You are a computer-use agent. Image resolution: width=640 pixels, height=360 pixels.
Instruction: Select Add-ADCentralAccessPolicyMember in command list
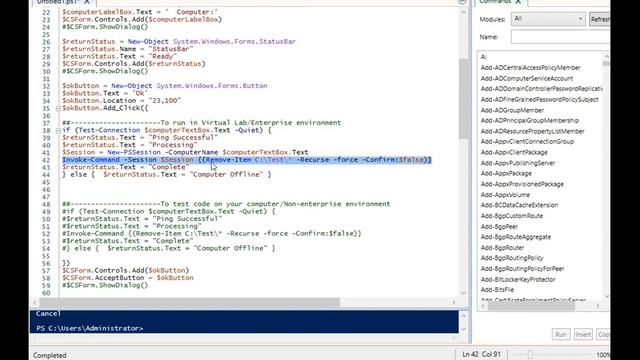click(x=530, y=68)
